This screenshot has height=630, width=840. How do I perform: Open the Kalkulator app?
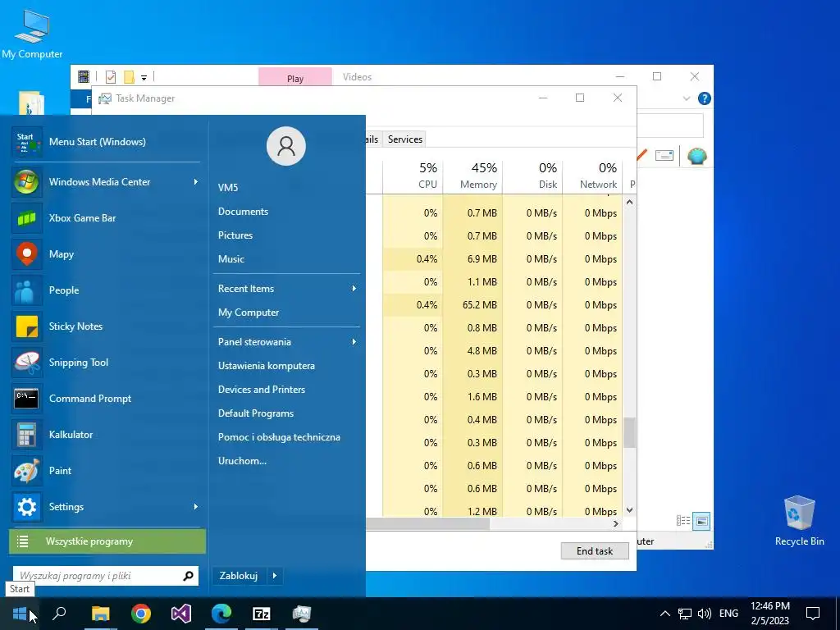click(106, 435)
